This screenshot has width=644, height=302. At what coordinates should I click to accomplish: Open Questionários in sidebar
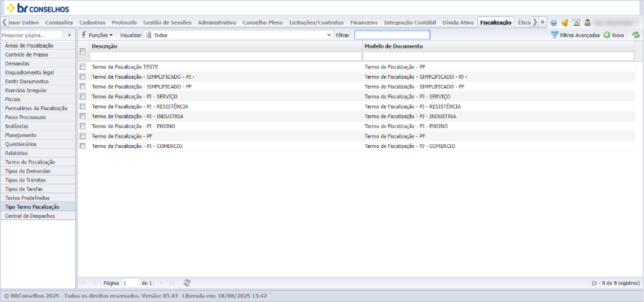point(38,144)
